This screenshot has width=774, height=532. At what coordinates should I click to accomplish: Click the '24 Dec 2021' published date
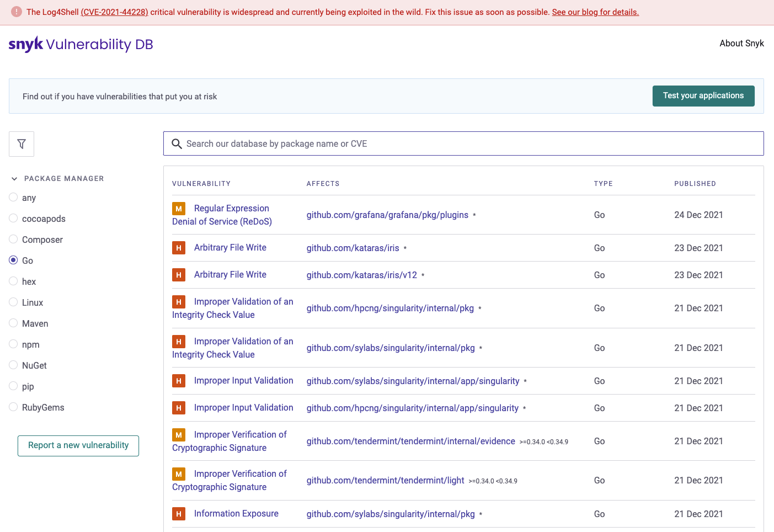click(698, 215)
